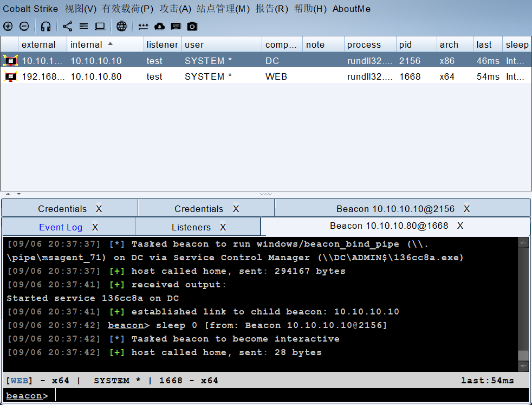Open screenshots via the camera icon

click(x=192, y=26)
